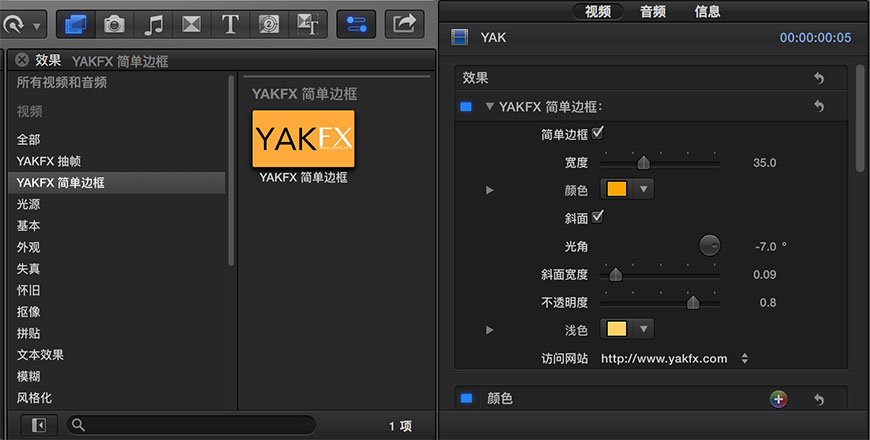Toggle the 颜色 section blue enable box
The image size is (870, 440).
point(466,398)
